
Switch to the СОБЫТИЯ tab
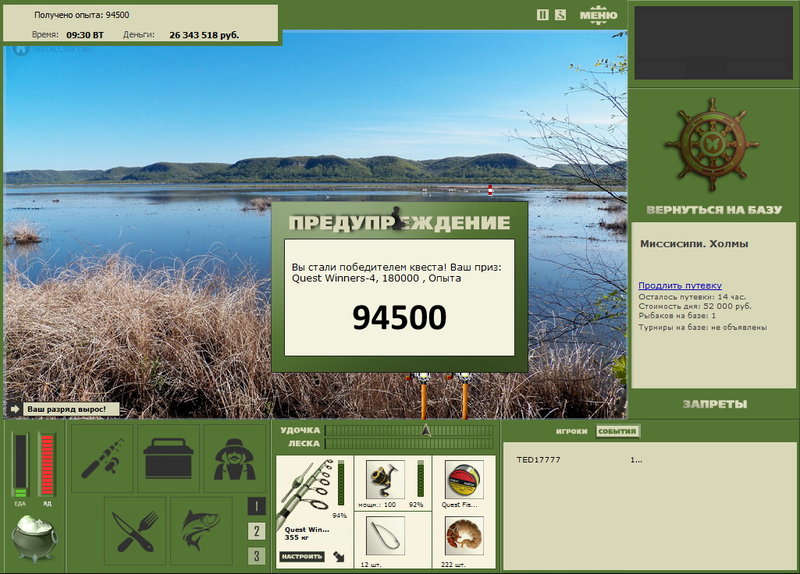(x=617, y=431)
